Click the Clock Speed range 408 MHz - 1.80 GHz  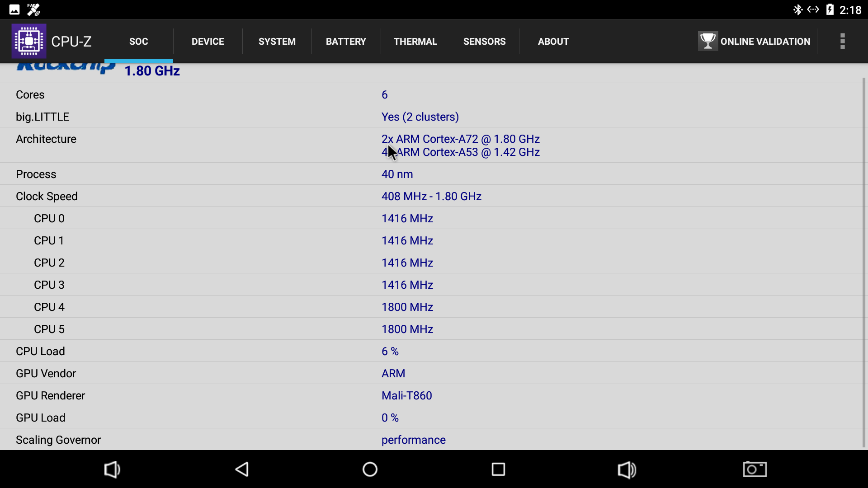click(x=431, y=196)
